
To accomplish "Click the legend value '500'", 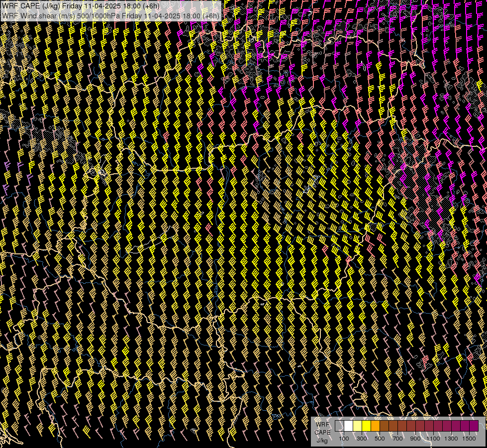I will pos(380,439).
